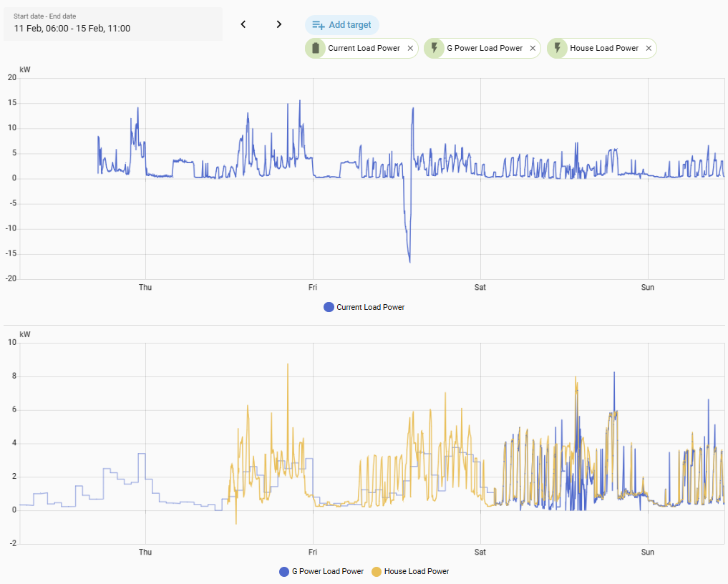Viewport: 728px width, 584px height.
Task: Click Sun label on the top chart axis
Action: [648, 288]
